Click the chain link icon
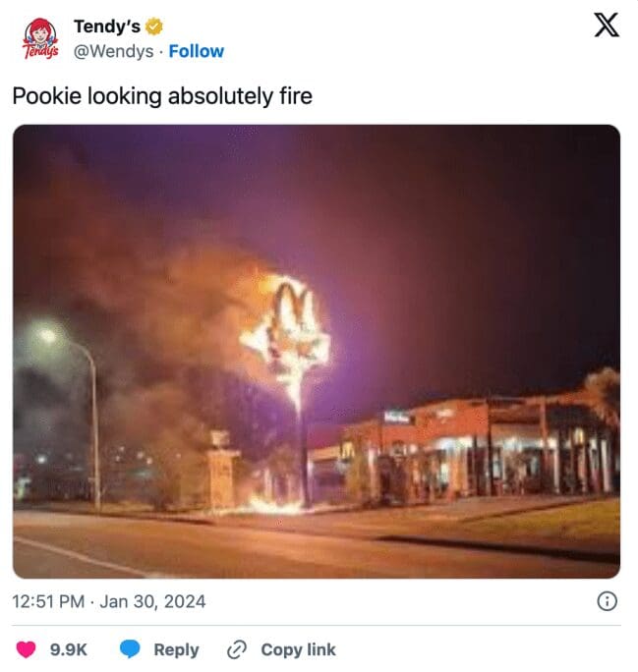Viewport: 638px width, 672px height. [237, 649]
